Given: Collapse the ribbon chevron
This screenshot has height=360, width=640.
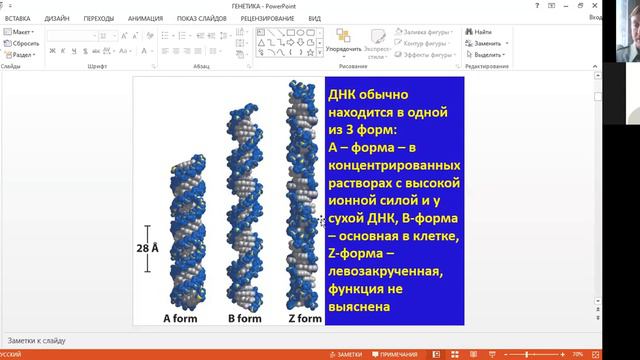Looking at the screenshot, I should click(595, 66).
